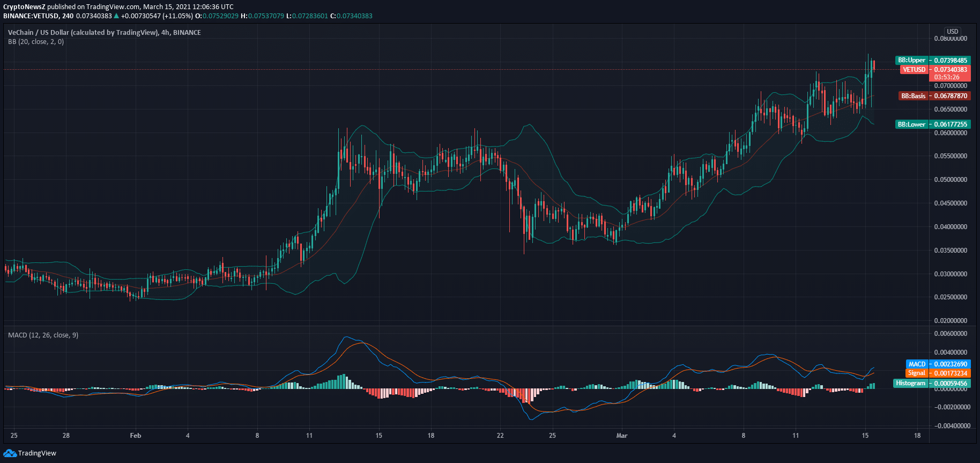Click the VeChain / US Dollar chart title
The height and width of the screenshot is (463, 980).
(x=105, y=33)
